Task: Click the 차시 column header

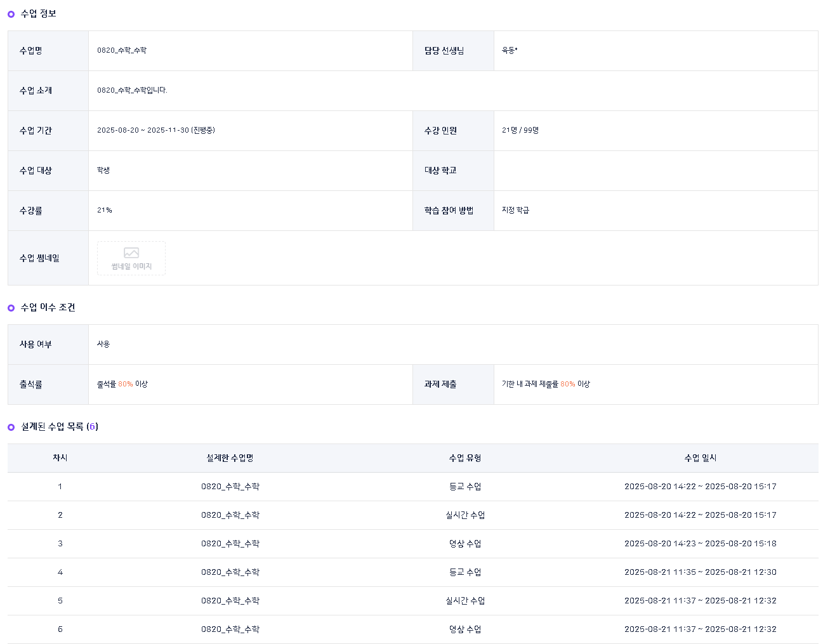Action: point(60,458)
